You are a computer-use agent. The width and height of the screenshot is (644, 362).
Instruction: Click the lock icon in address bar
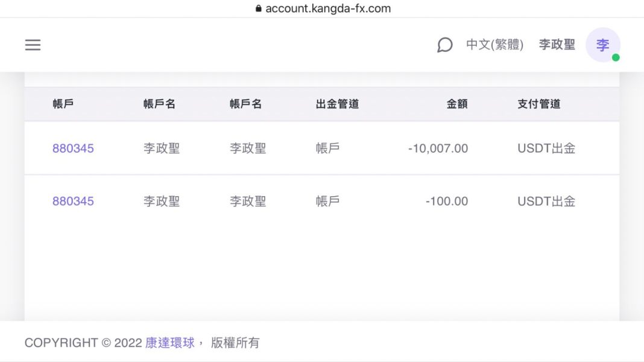click(259, 8)
